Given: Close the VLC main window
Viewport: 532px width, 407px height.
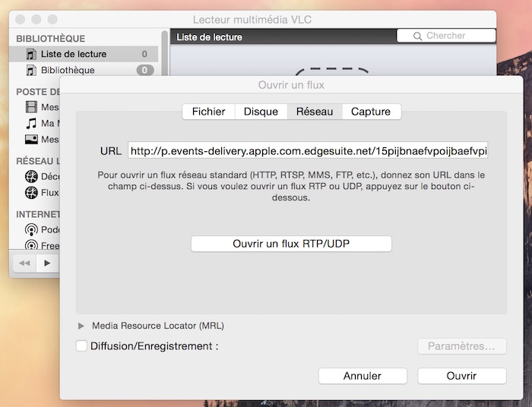Looking at the screenshot, I should coord(21,19).
